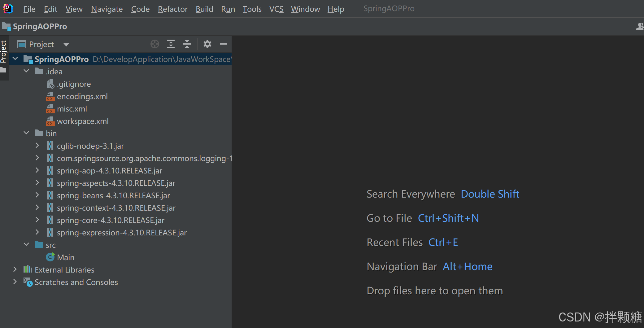Viewport: 644px width, 328px height.
Task: Select spring-core-4.3.10.RELEASE.jar name
Action: point(111,220)
